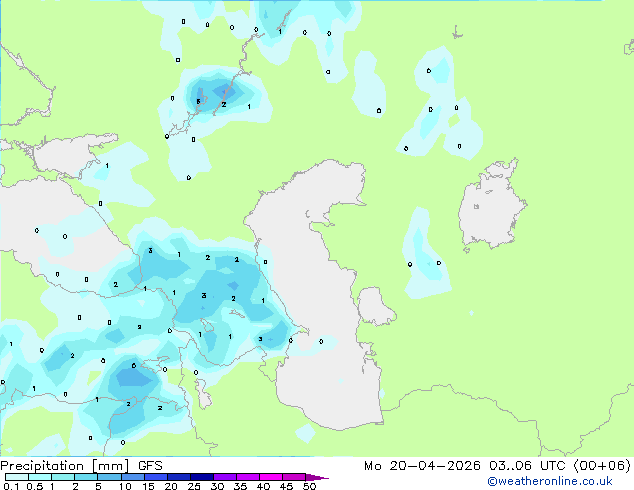This screenshot has width=634, height=490.
Task: Click the 0.5–1 mm legend color swatch
Action: click(40, 477)
